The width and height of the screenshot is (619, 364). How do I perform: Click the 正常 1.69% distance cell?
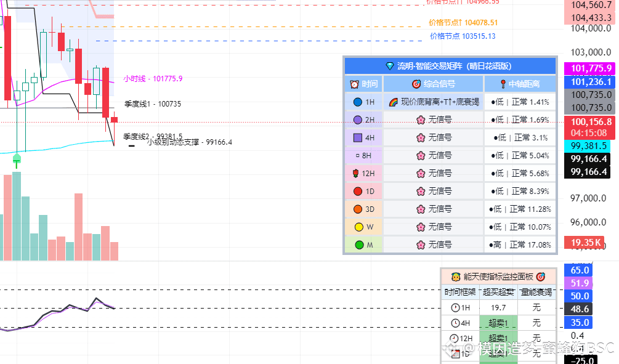click(x=520, y=119)
